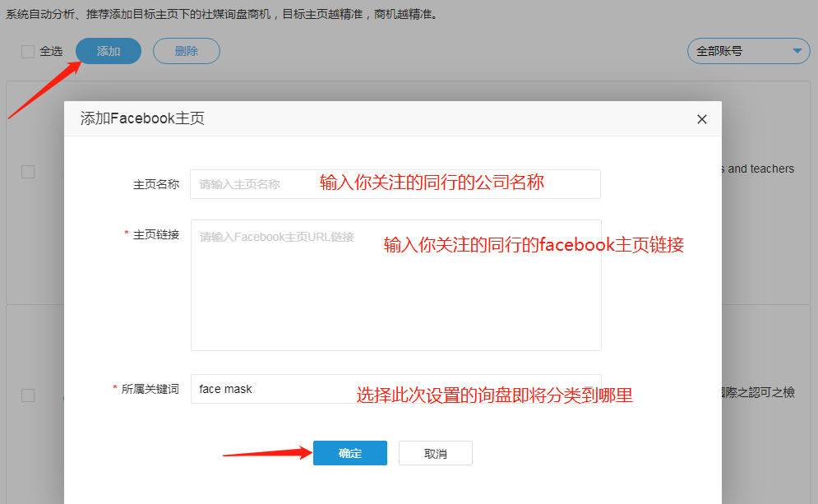818x504 pixels.
Task: Close the 添加Facebook主页 dialog
Action: [701, 119]
